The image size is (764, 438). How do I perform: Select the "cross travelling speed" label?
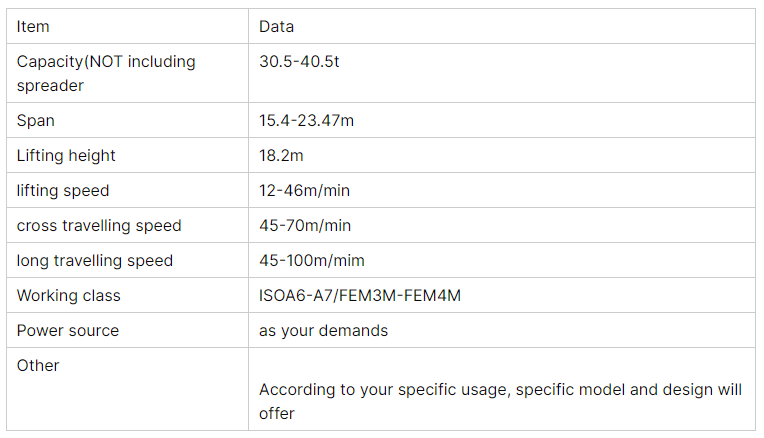point(99,226)
